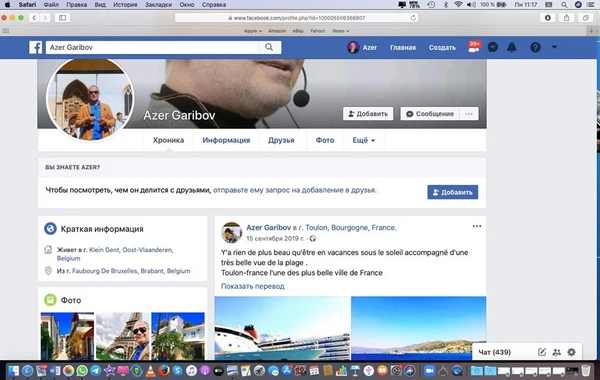Viewport: 600px width, 380px height.
Task: Expand the account dropdown arrow in header
Action: point(554,47)
